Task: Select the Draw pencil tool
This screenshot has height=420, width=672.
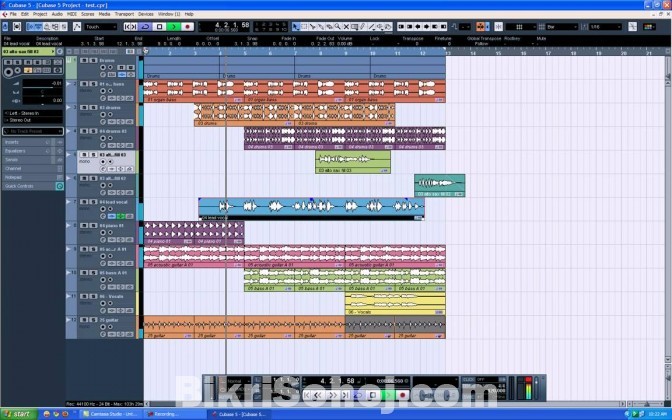Action: (363, 27)
